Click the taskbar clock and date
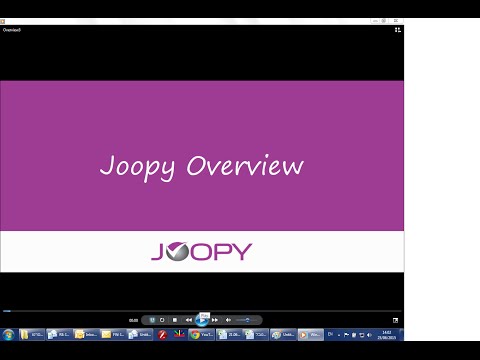480x360 pixels. tap(386, 335)
